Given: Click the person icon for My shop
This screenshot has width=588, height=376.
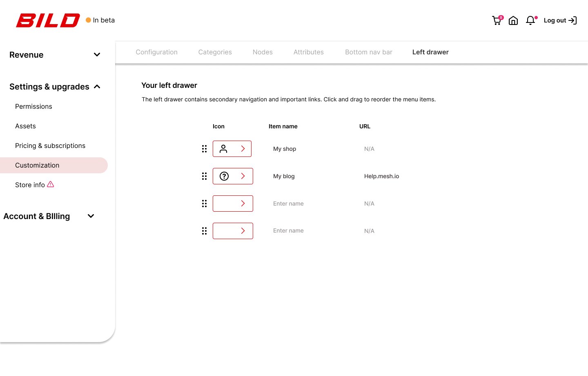Looking at the screenshot, I should 223,149.
